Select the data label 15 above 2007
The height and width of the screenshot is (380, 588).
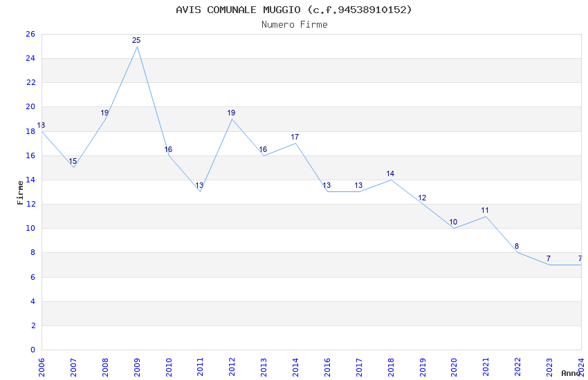tap(73, 162)
